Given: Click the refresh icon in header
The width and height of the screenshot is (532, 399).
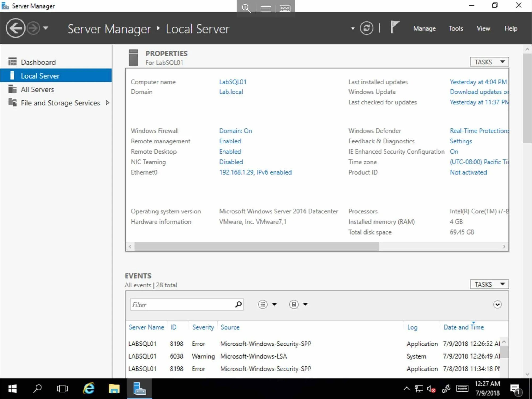Looking at the screenshot, I should [367, 28].
